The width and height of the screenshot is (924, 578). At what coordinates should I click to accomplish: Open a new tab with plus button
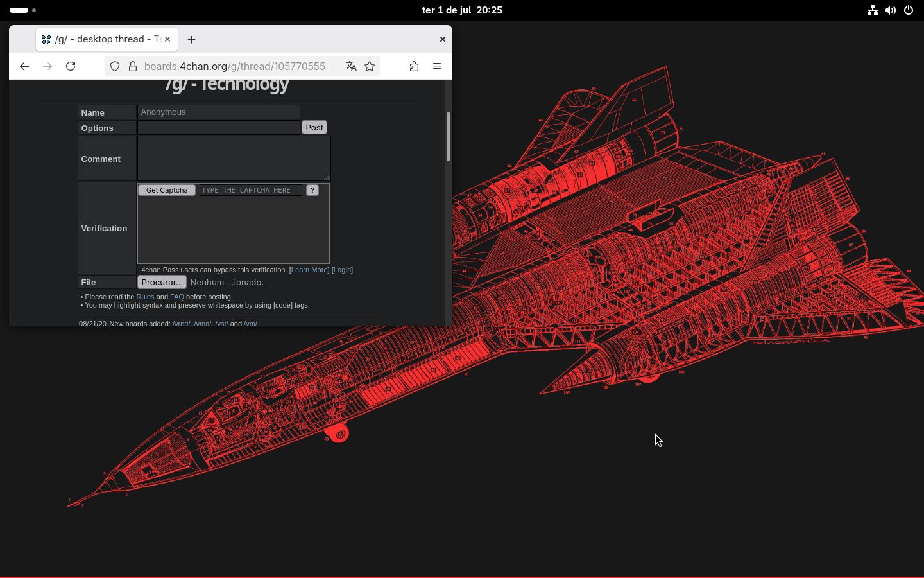tap(191, 39)
